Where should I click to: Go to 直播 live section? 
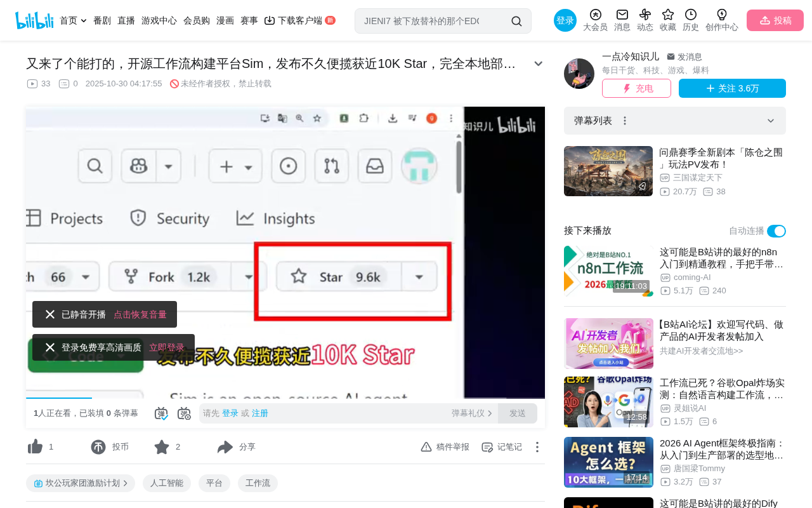[126, 20]
